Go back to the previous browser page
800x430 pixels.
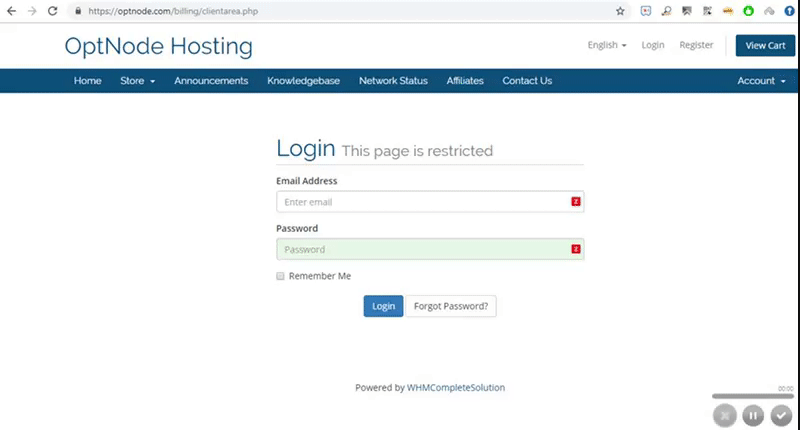[11, 11]
